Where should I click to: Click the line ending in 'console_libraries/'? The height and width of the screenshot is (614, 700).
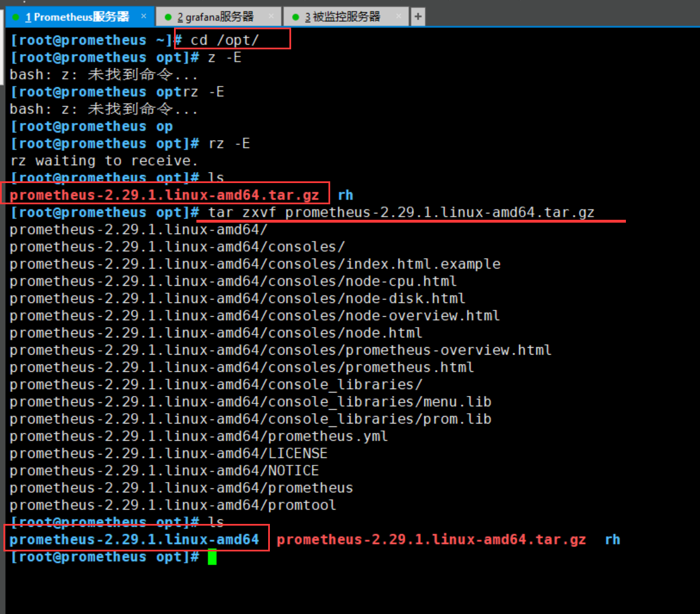pos(216,384)
